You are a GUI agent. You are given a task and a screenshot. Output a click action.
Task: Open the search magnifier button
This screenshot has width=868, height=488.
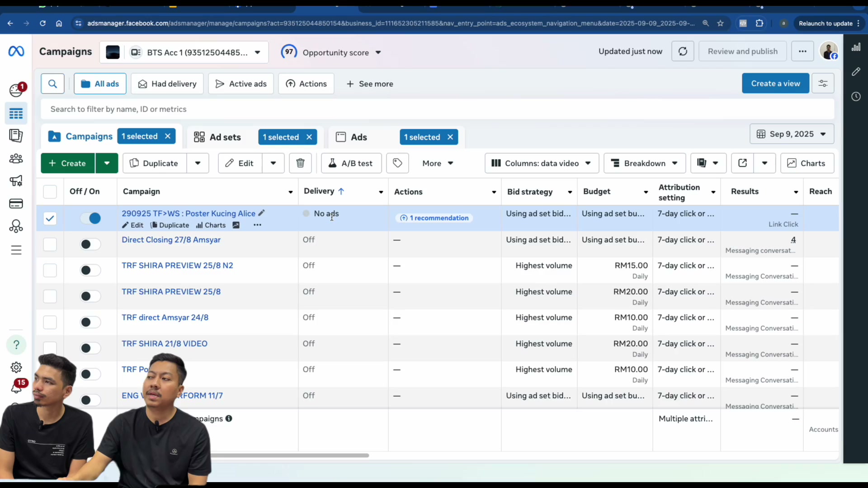tap(52, 84)
